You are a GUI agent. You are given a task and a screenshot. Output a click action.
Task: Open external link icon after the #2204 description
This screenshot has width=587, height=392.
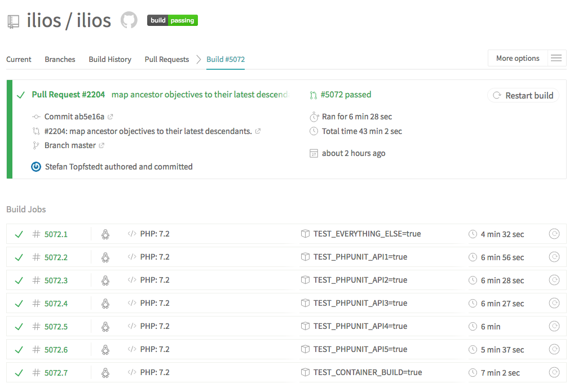point(258,131)
